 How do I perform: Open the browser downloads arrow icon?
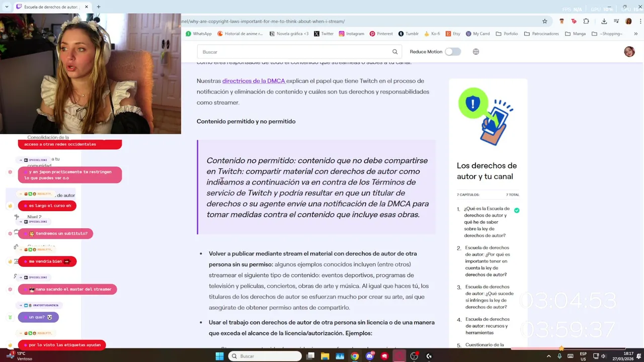(x=604, y=21)
